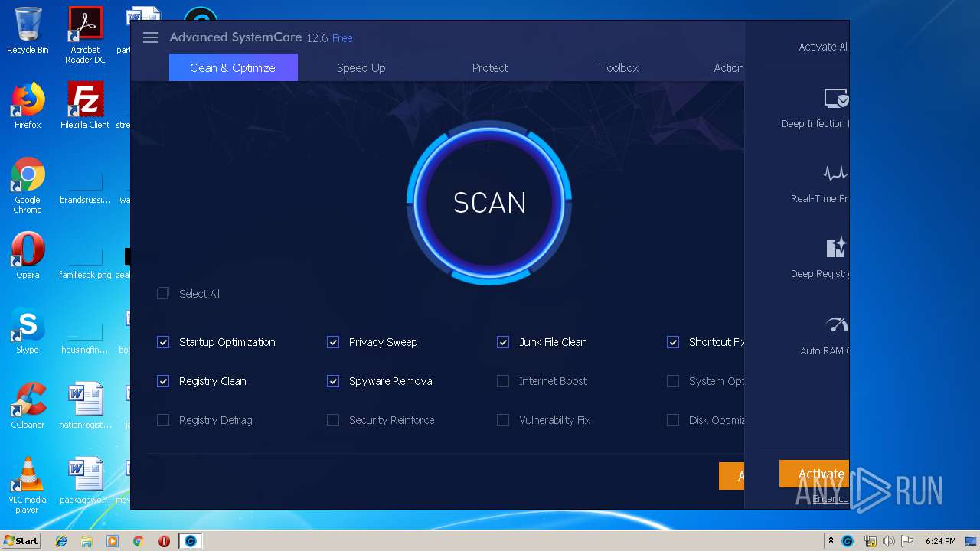Switch to the Action Center tab

click(x=728, y=67)
